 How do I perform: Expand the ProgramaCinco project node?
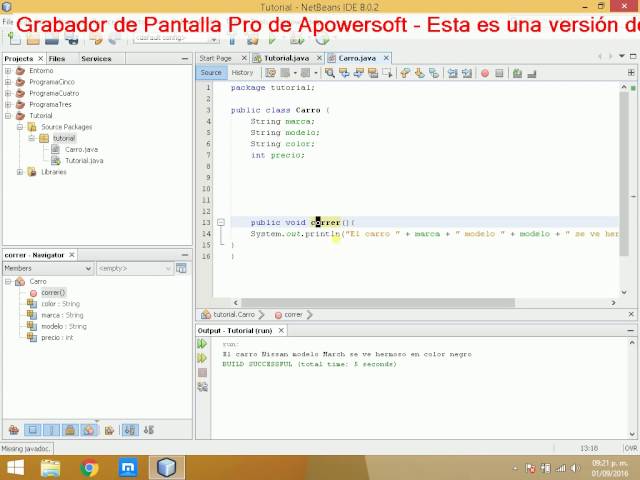(x=8, y=82)
